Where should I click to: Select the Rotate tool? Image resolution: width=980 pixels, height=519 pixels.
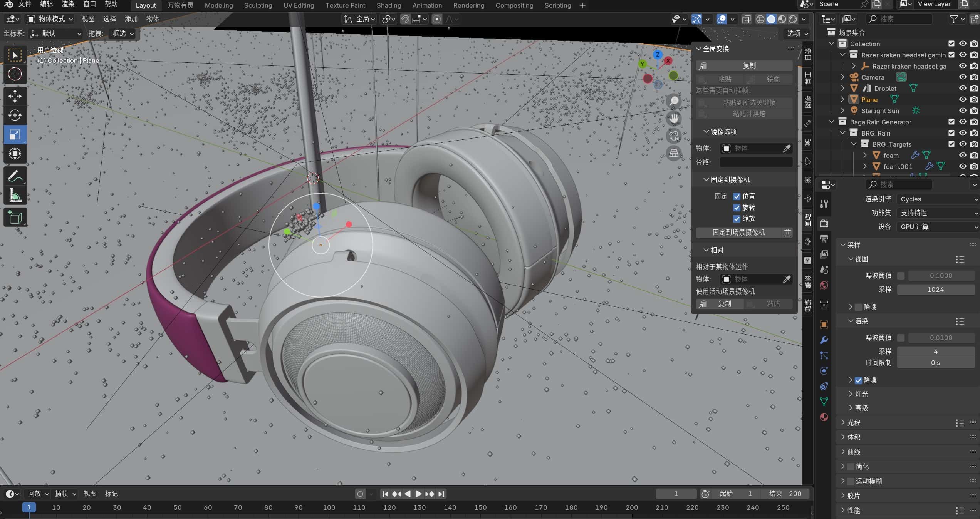(15, 115)
